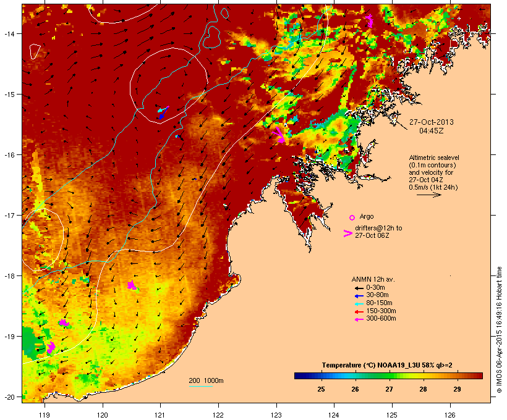Click the colorbar tick label 28

tap(423, 389)
